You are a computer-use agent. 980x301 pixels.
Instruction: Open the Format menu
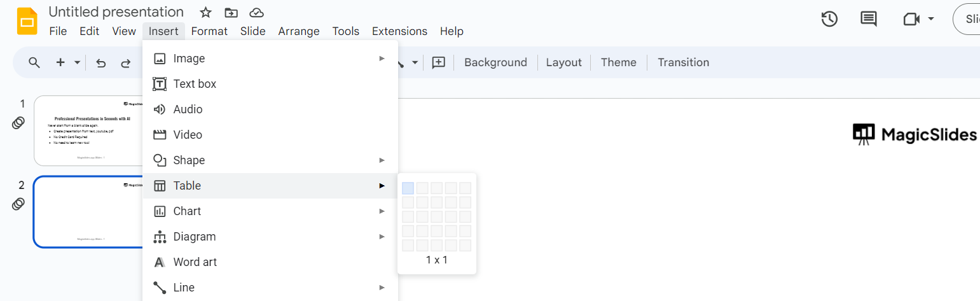(x=209, y=31)
